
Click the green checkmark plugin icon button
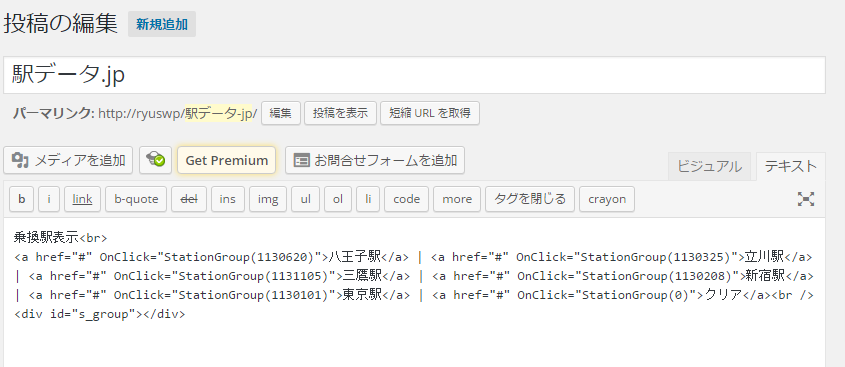pyautogui.click(x=156, y=160)
